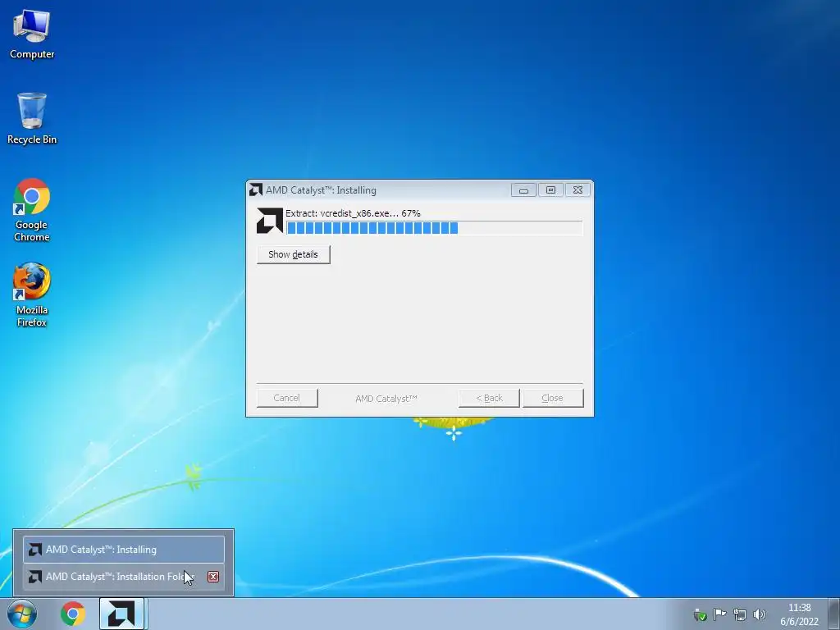
Task: Click the large AMD logo beside progress bar
Action: [269, 221]
